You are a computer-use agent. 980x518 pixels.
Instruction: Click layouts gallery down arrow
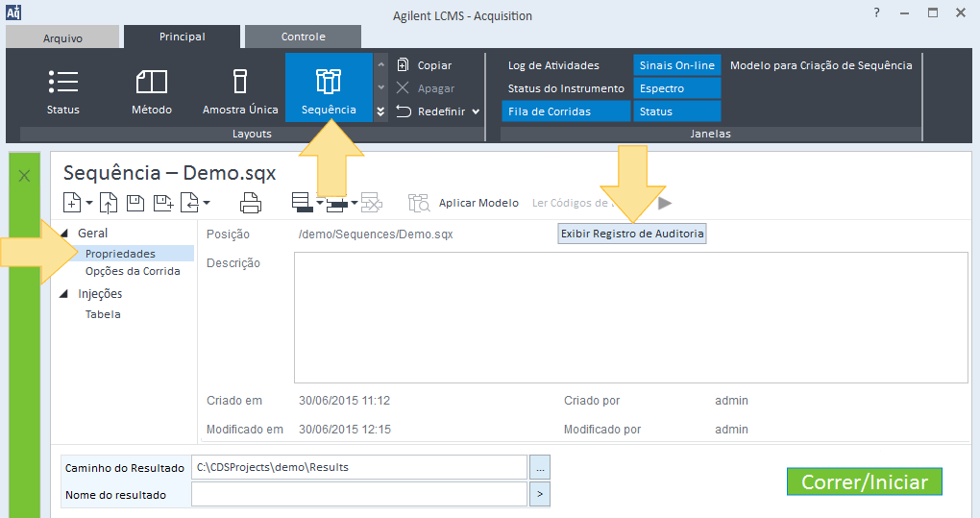coord(380,87)
